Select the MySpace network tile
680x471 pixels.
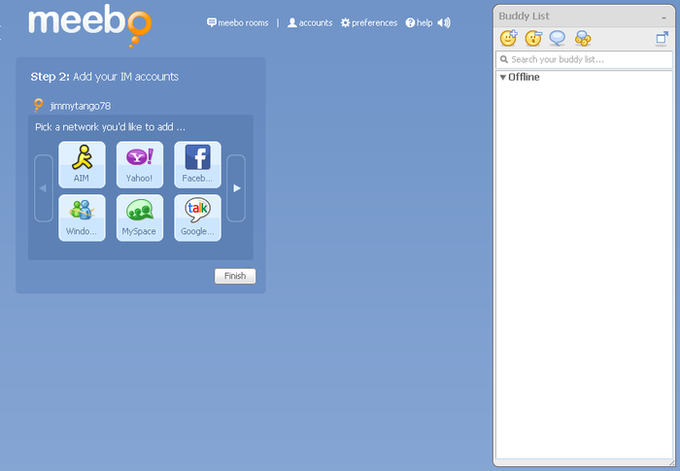click(140, 218)
